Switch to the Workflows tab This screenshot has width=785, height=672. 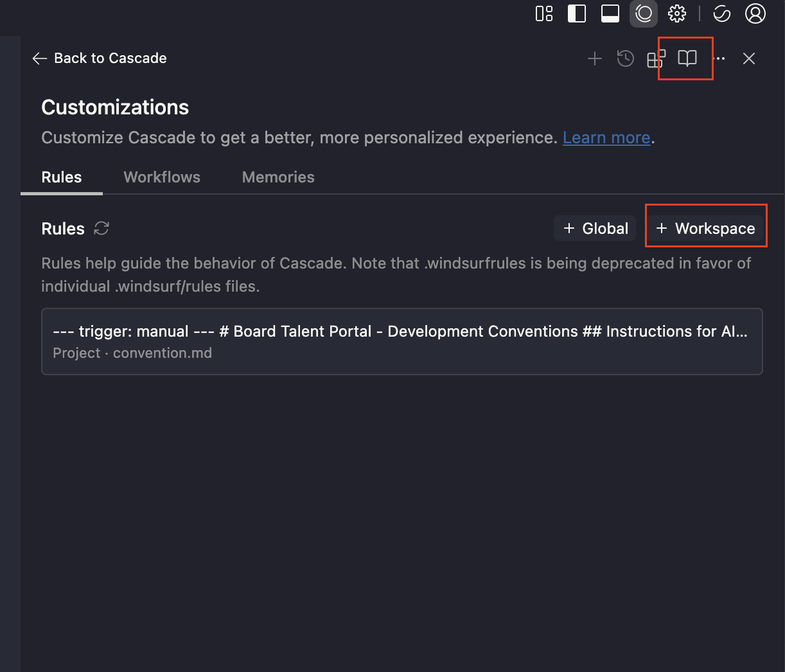(x=162, y=177)
